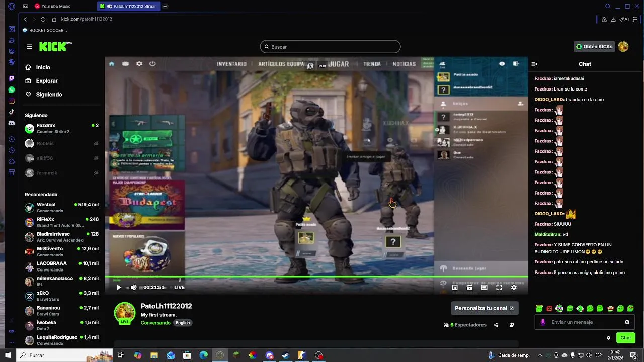Click the purple microphone icon in chat
The width and height of the screenshot is (644, 362).
(543, 322)
